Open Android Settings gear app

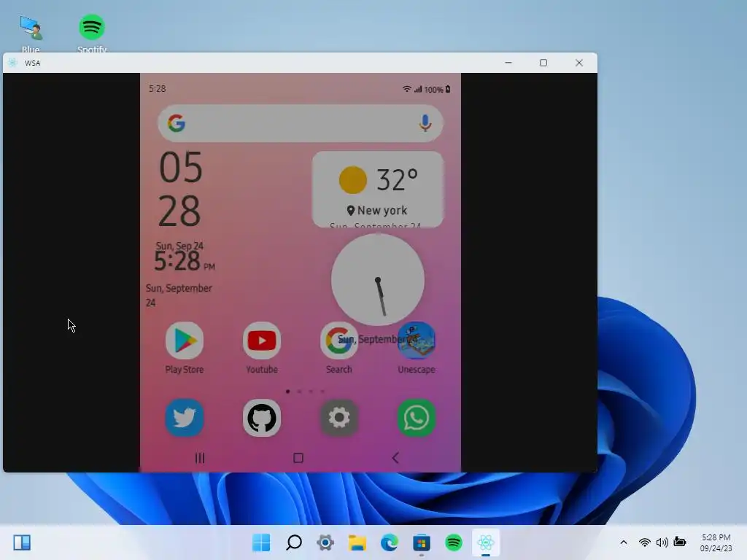click(x=338, y=418)
